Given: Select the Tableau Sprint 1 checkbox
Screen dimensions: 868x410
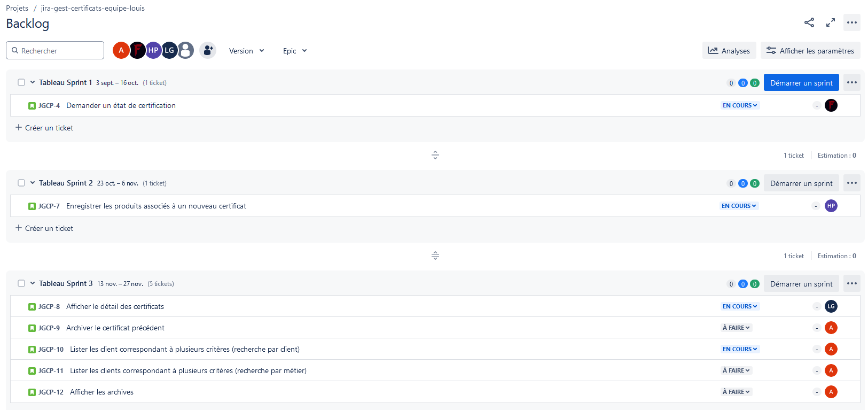Looking at the screenshot, I should coord(21,82).
